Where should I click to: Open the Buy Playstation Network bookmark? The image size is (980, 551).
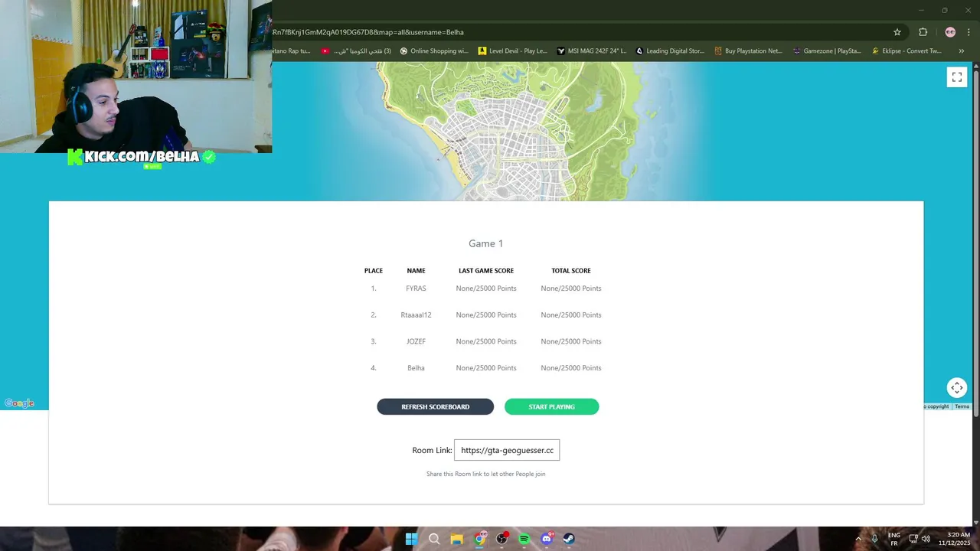[x=748, y=51]
